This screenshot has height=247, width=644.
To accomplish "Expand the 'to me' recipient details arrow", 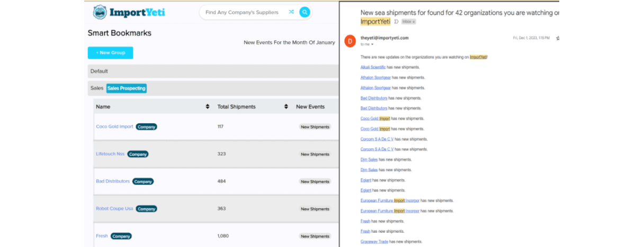I will click(372, 44).
